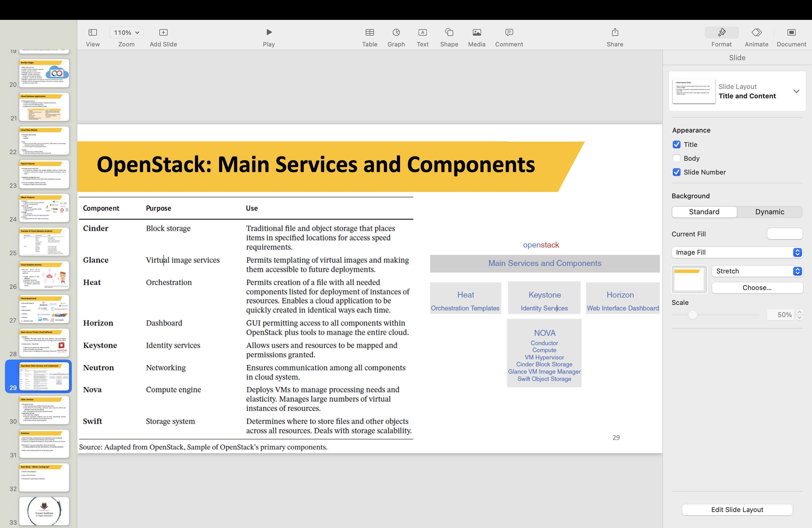
Task: Click the Comment tool icon
Action: (508, 33)
